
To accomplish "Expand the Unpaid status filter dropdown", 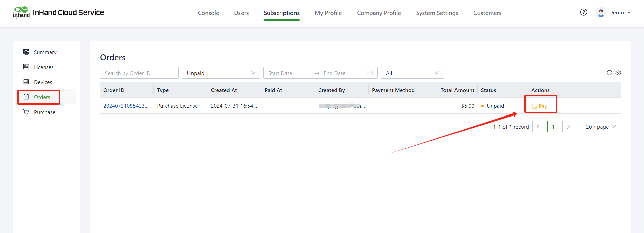I will 221,73.
